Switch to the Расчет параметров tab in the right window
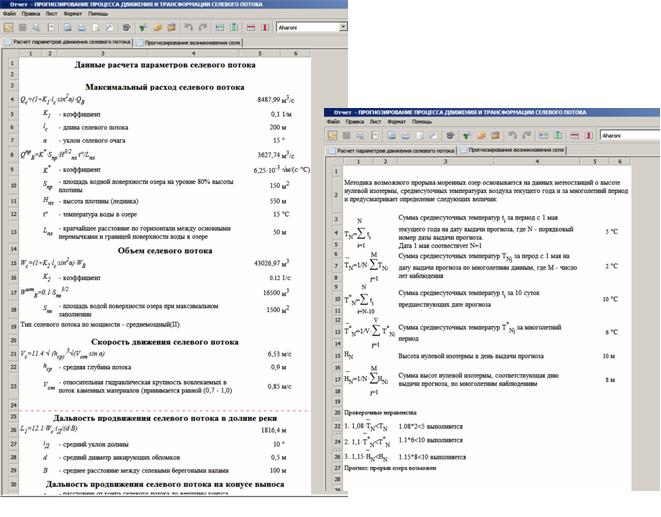Image resolution: width=661 pixels, height=517 pixels. (x=391, y=149)
